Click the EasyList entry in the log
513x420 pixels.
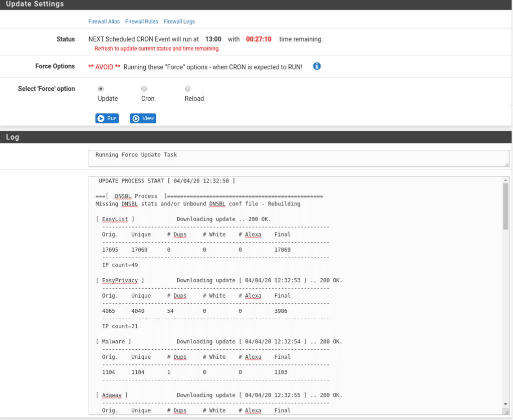pos(115,219)
